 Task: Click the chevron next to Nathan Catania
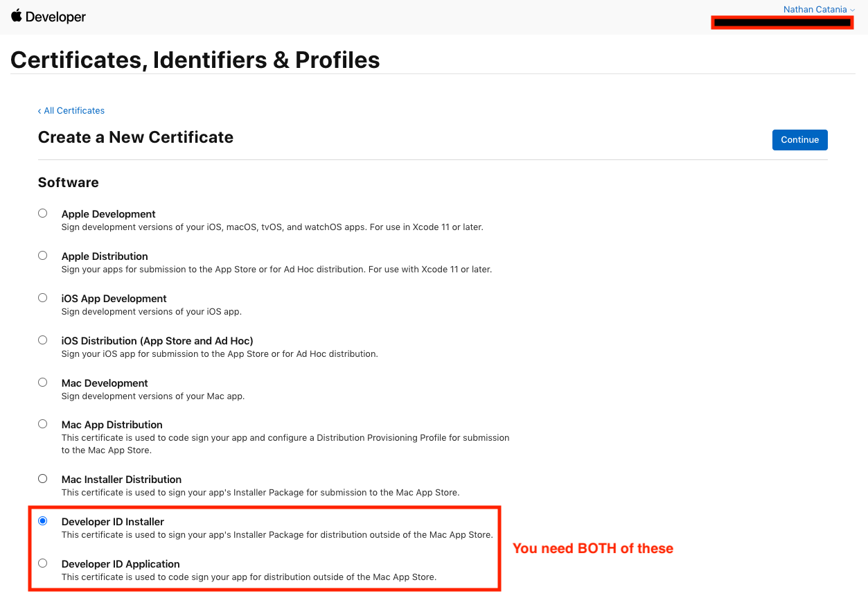852,10
